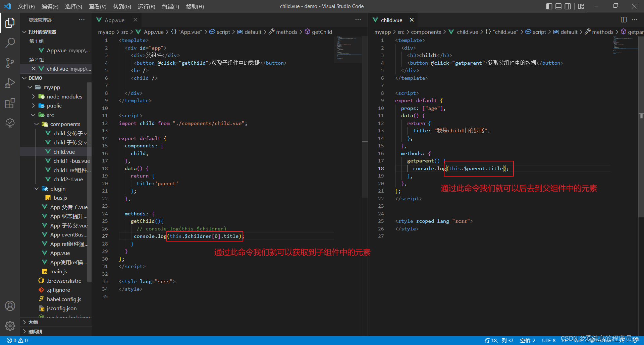Open the 编辑(E) menu

pos(50,6)
